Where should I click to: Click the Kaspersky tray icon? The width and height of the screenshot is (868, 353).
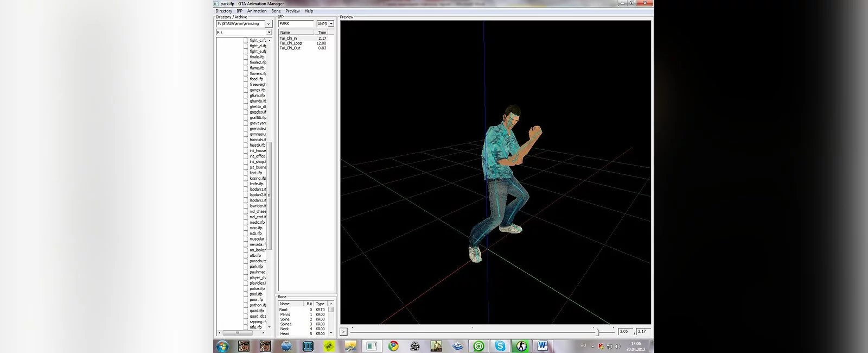[x=601, y=346]
